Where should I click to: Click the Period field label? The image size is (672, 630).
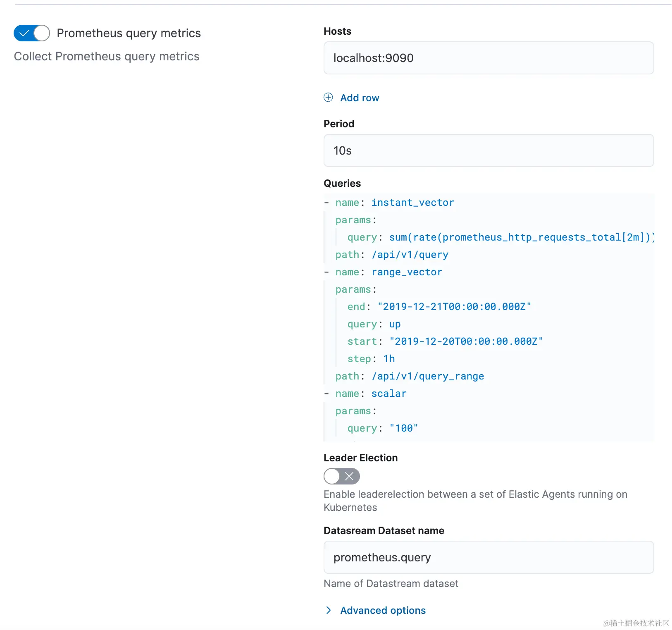(339, 124)
